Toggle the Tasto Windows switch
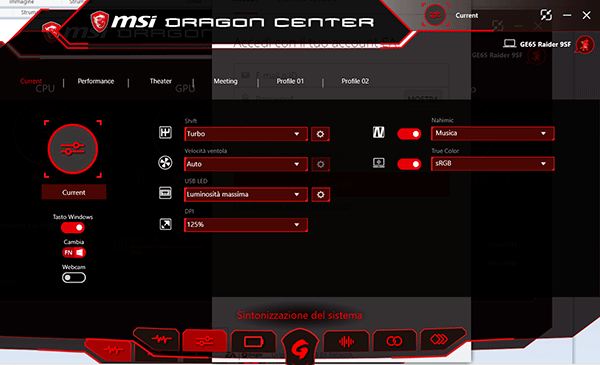Viewport: 600px width, 365px height. 73,228
